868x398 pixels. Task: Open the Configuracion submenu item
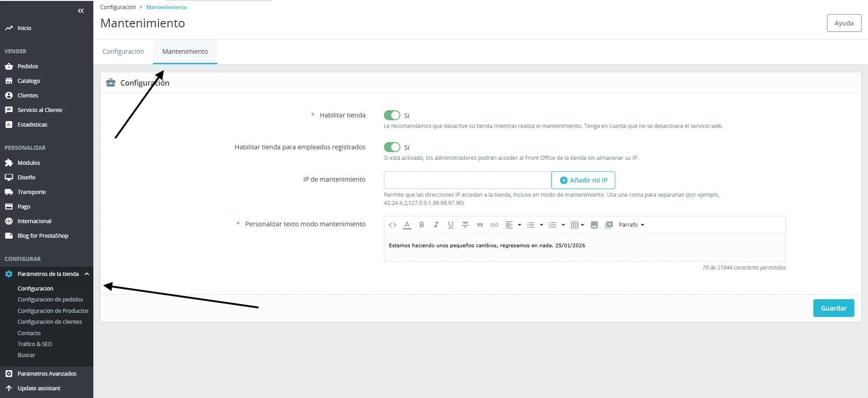tap(36, 289)
